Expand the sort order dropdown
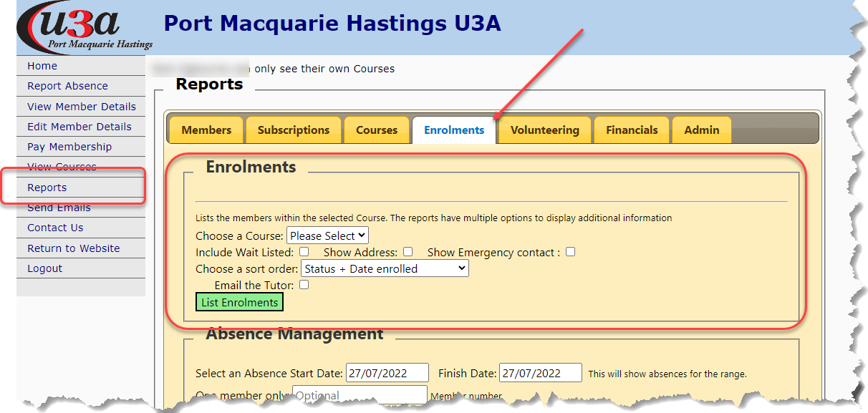This screenshot has height=413, width=868. (x=385, y=268)
